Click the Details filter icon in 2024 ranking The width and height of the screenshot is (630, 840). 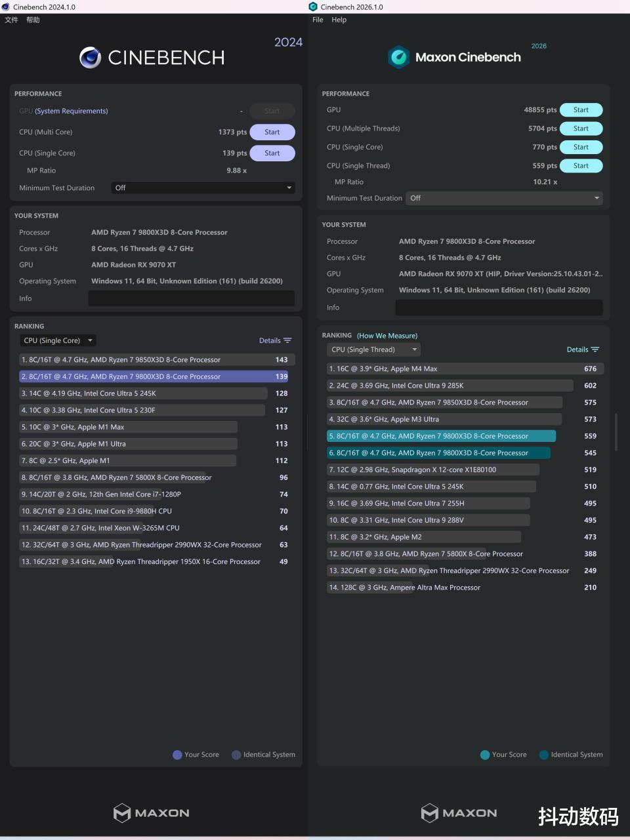[287, 340]
